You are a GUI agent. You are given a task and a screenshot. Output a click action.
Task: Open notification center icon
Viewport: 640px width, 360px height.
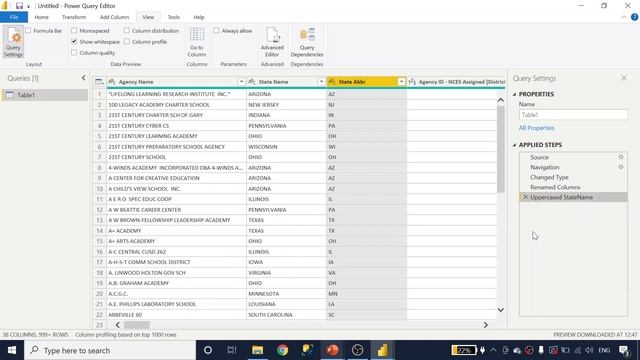[x=624, y=350]
